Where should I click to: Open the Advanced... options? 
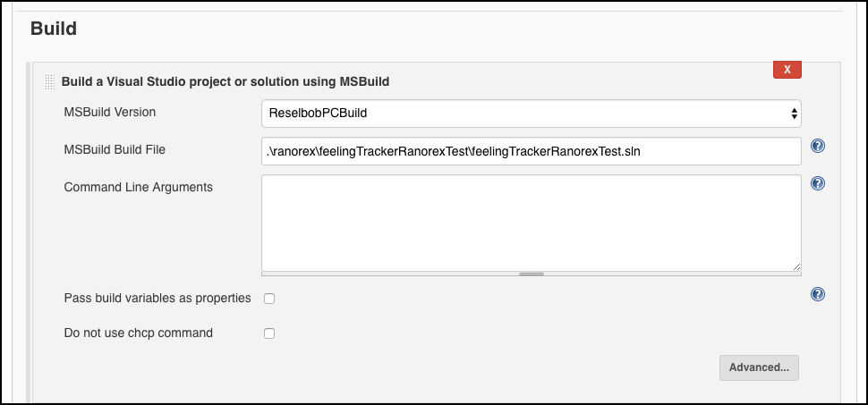tap(759, 368)
